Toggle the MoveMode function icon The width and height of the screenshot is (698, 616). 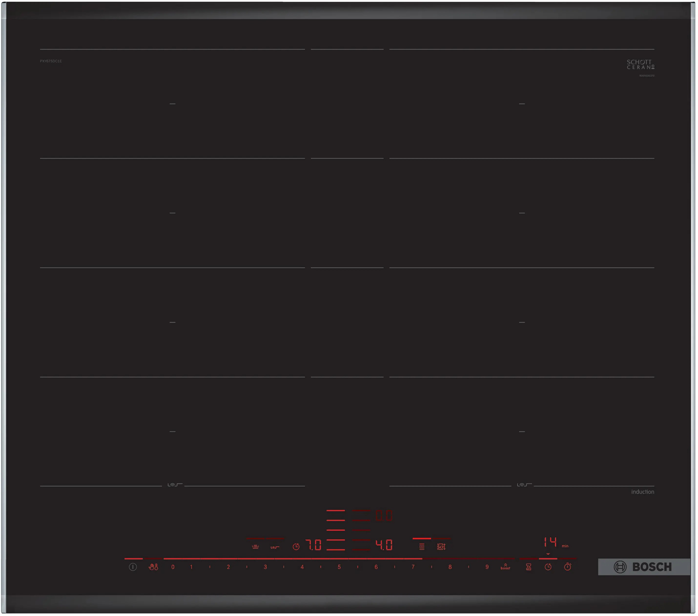441,547
